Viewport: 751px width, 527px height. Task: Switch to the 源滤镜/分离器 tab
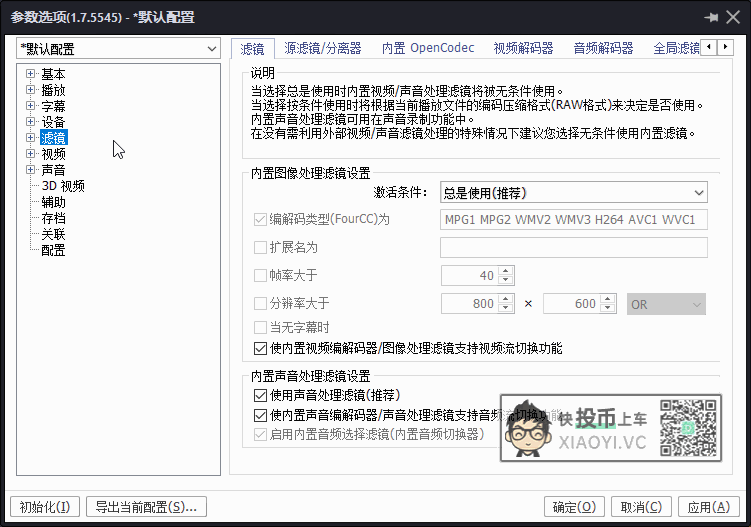pyautogui.click(x=323, y=48)
